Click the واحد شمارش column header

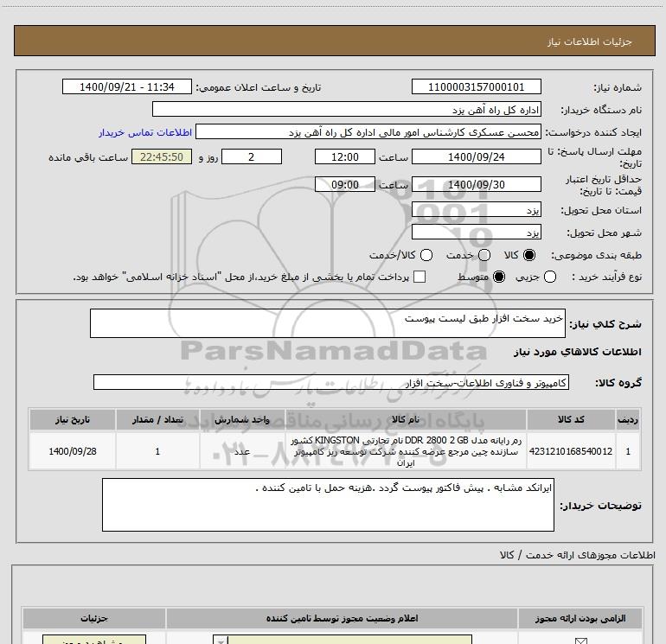coord(242,420)
